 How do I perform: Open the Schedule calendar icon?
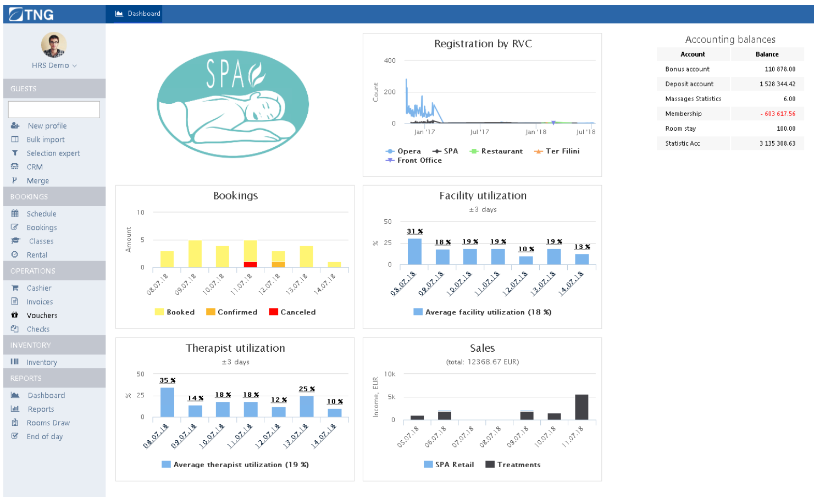[15, 214]
